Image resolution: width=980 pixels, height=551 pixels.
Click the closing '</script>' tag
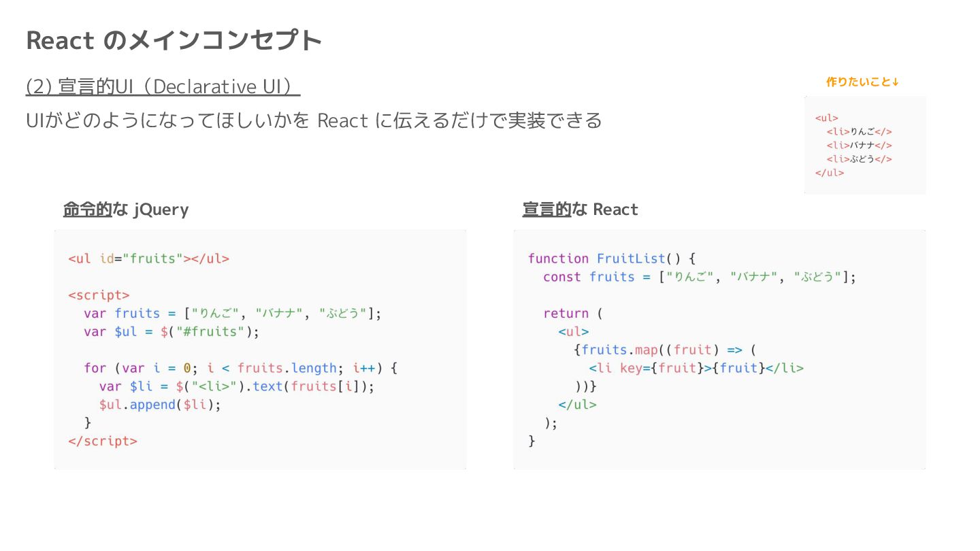[103, 441]
